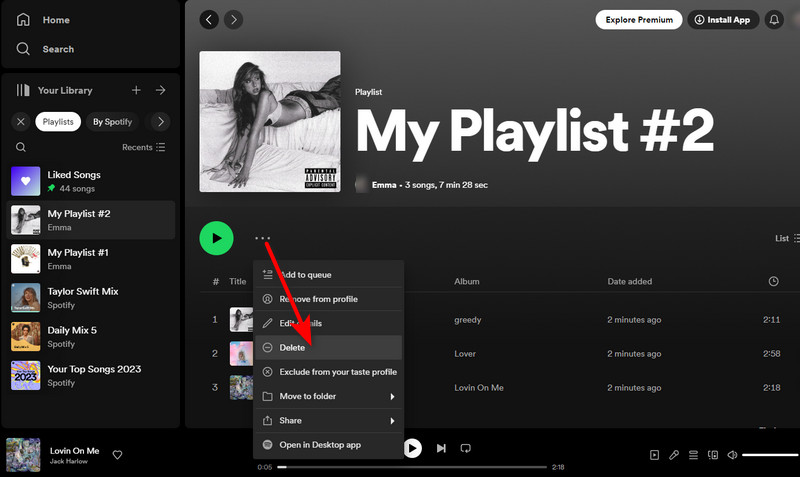This screenshot has height=477, width=800.
Task: Clear the library filter with X
Action: tap(21, 121)
